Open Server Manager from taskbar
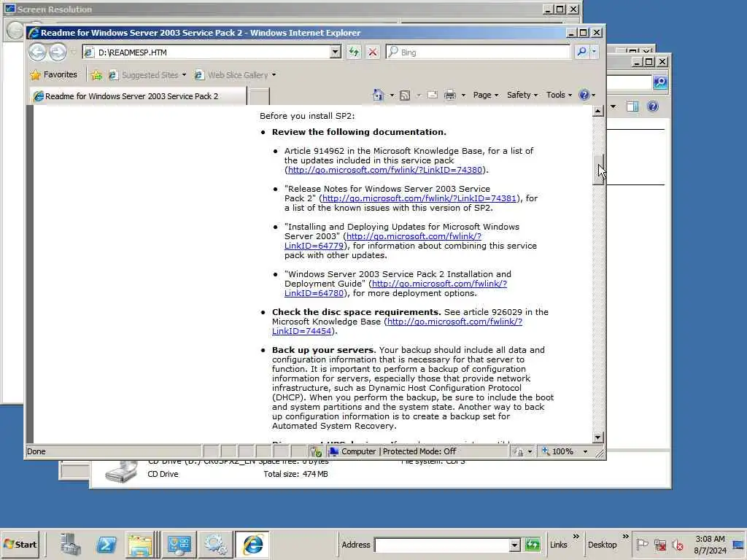747x560 pixels. coord(71,544)
